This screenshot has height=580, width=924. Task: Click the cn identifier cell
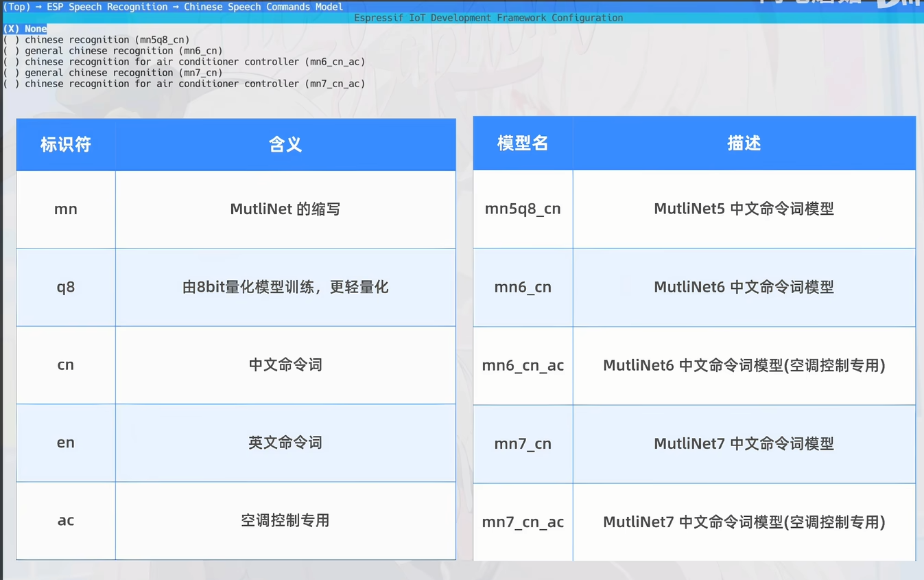coord(66,364)
